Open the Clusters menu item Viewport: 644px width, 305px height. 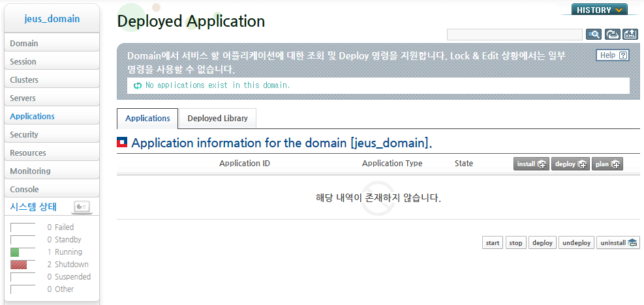52,80
